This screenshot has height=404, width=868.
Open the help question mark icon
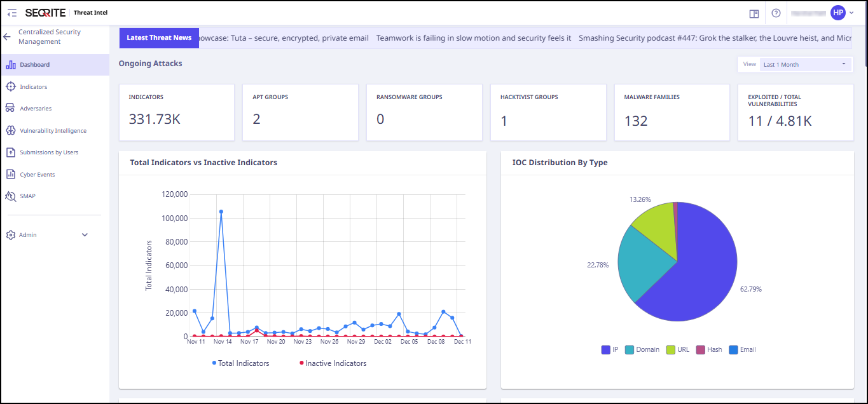point(776,13)
